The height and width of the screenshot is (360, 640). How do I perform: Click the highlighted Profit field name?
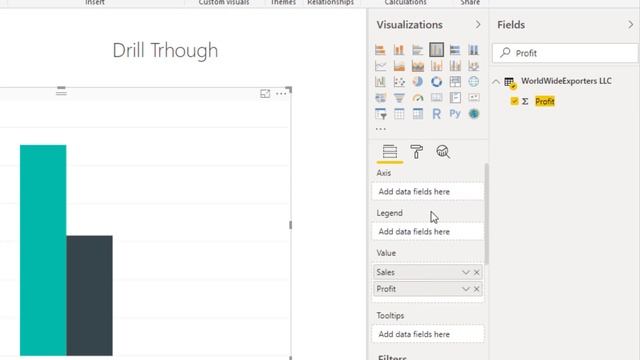(x=544, y=101)
